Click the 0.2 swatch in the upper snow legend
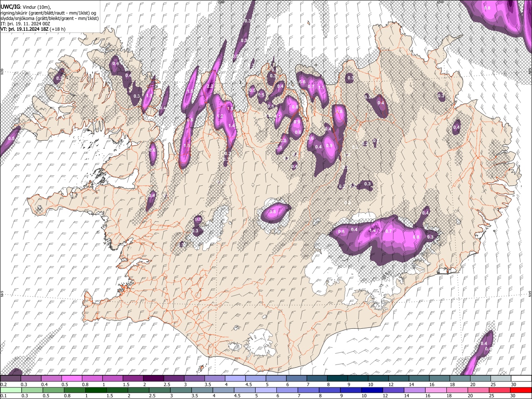Viewport: 532px width, 399px height. pos(10,378)
